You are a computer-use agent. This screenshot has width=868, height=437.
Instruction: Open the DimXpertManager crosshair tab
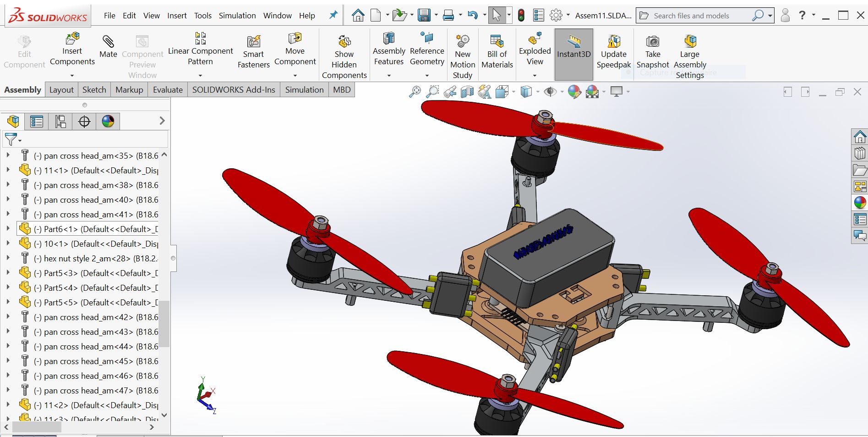(84, 122)
